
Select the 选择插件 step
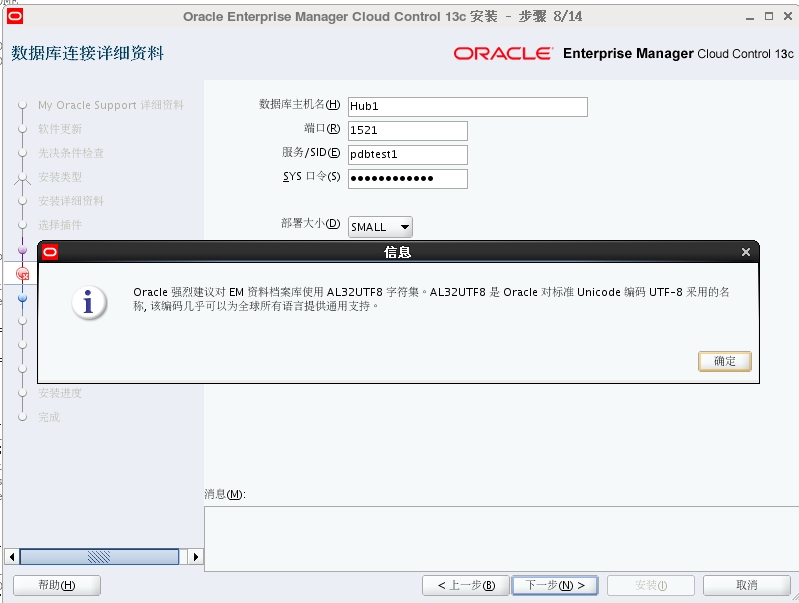pos(60,225)
